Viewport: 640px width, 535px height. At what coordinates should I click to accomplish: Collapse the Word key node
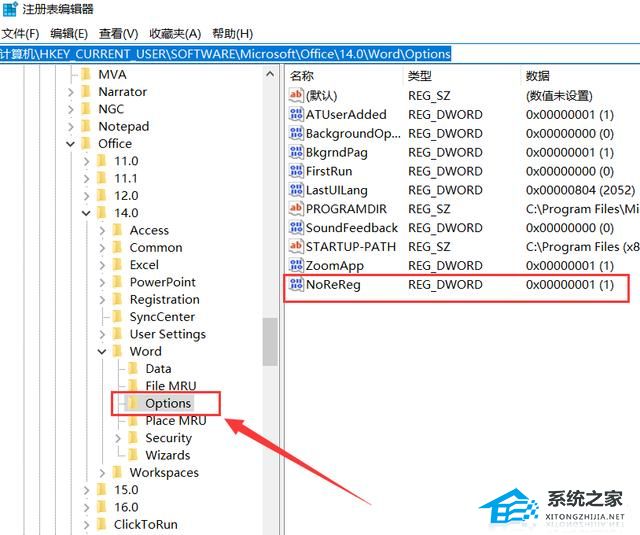(102, 351)
